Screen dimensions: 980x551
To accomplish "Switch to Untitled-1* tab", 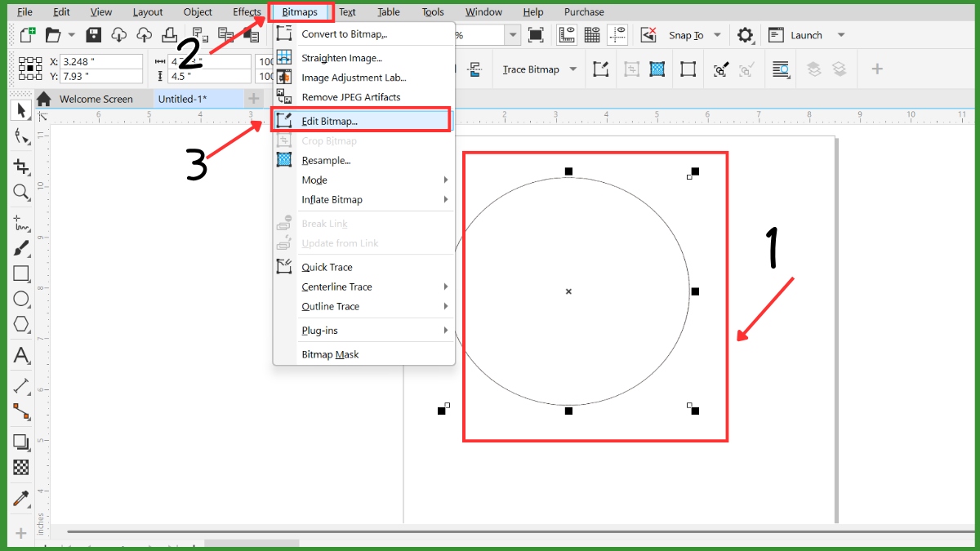I will [x=198, y=99].
